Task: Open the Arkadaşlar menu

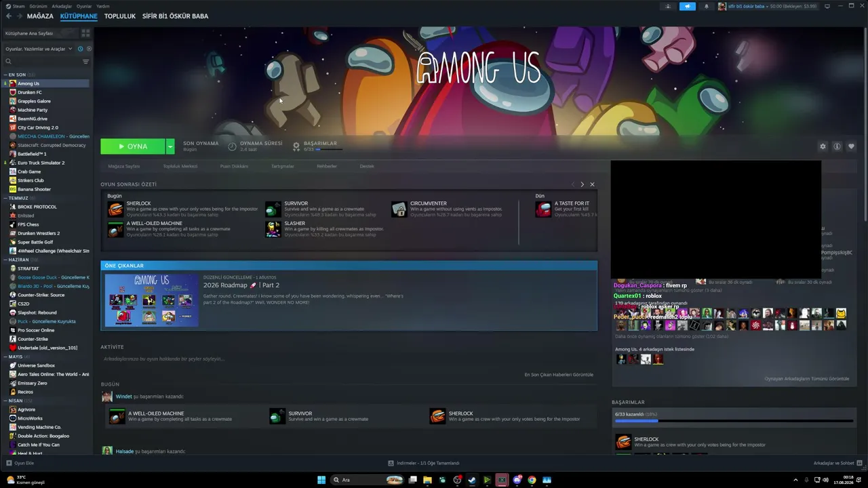Action: point(62,6)
